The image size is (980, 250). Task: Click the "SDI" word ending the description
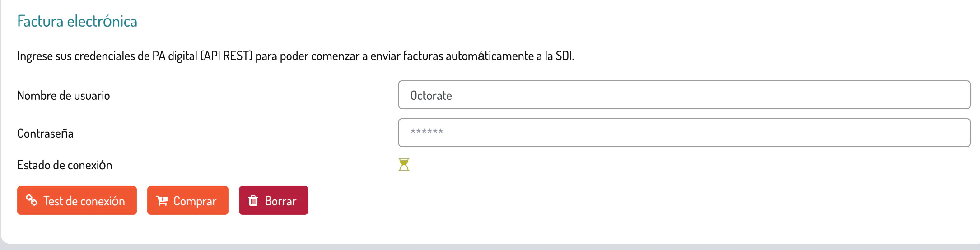click(564, 56)
